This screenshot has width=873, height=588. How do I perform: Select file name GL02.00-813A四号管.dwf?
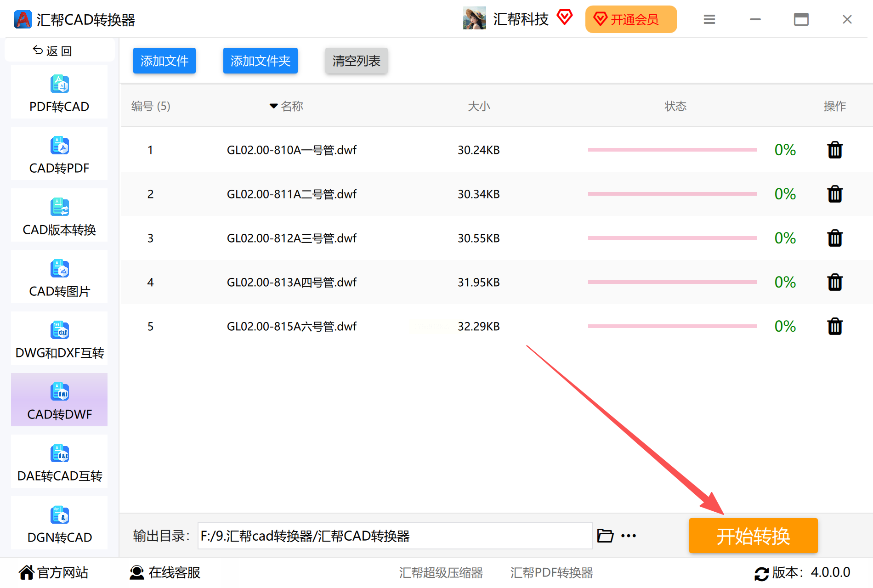point(292,282)
